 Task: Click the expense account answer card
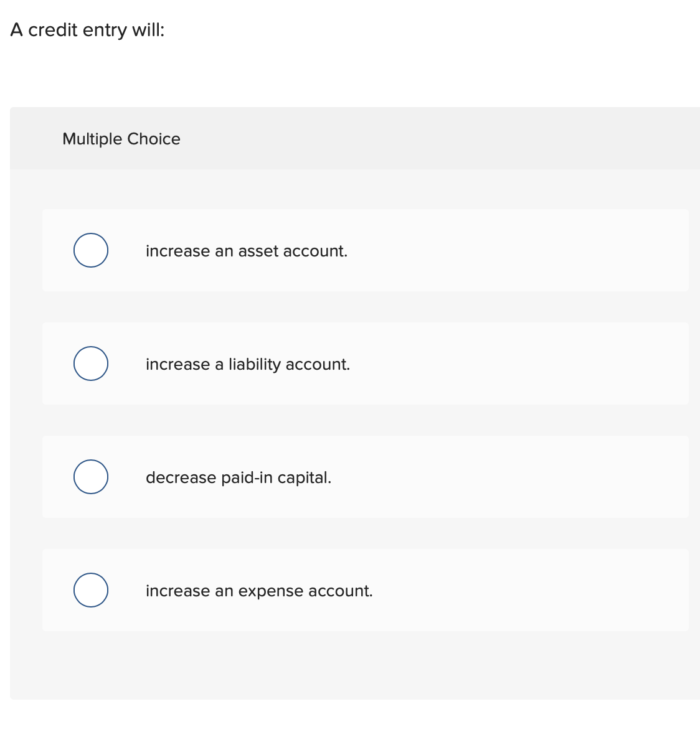pos(367,589)
